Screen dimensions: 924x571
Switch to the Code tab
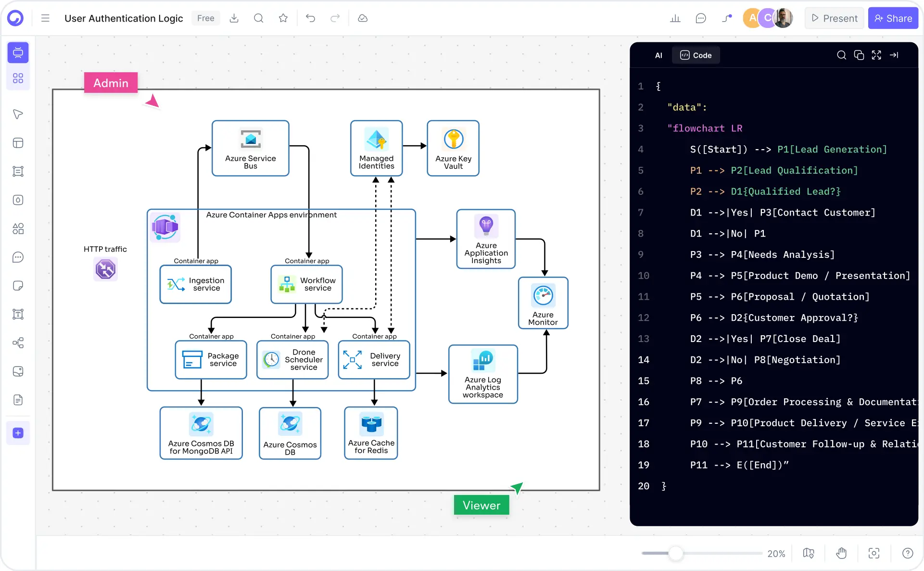(x=696, y=55)
